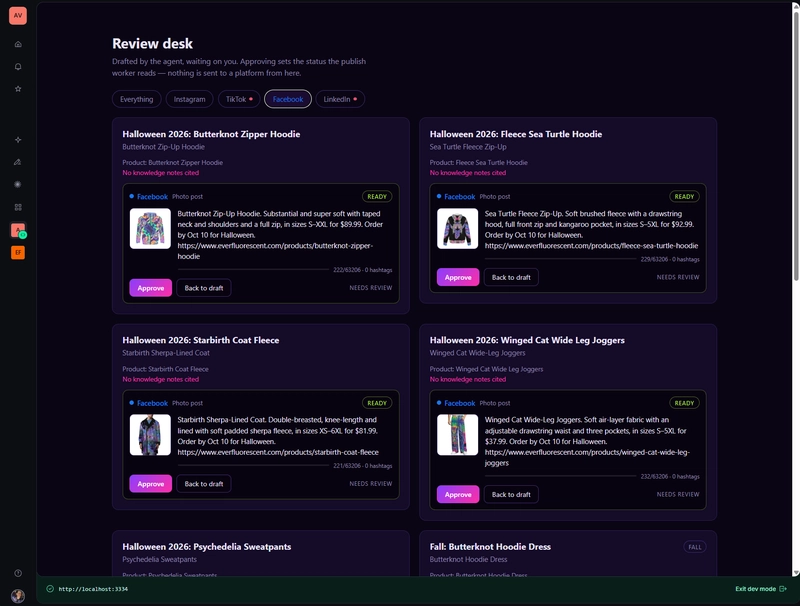
Task: Click Review desk heading
Action: tap(153, 44)
